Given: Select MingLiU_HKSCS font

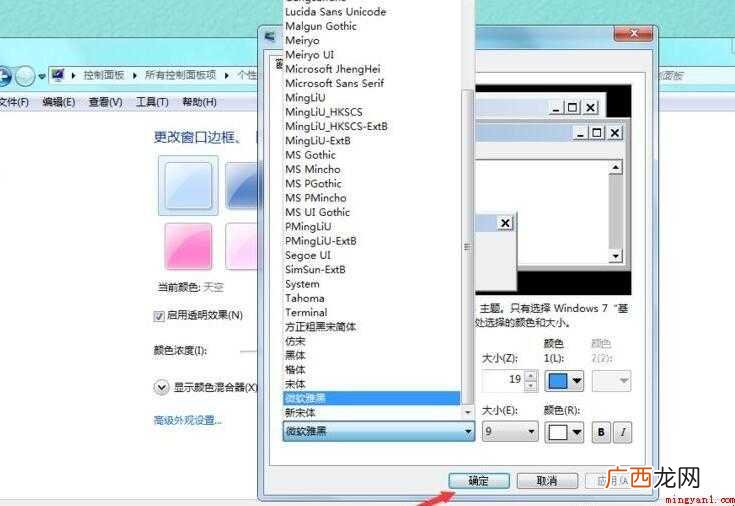Looking at the screenshot, I should click(x=324, y=112).
